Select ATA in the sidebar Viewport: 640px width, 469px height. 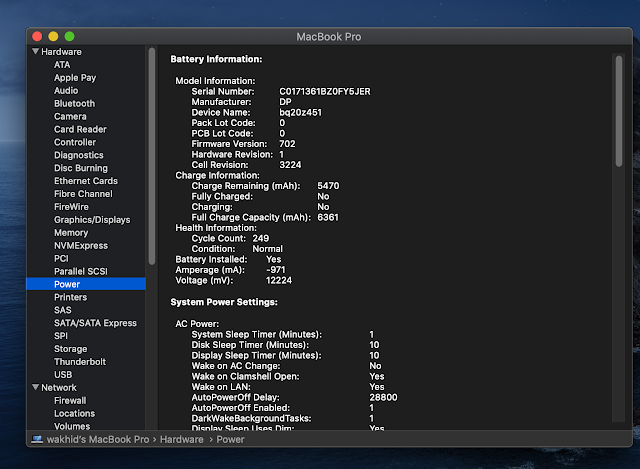(62, 65)
